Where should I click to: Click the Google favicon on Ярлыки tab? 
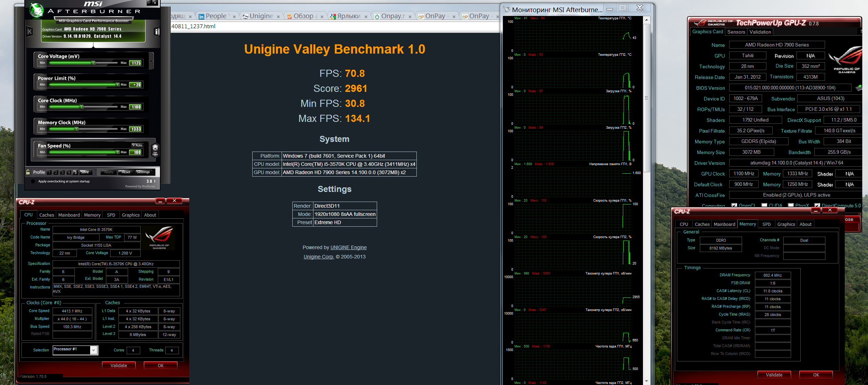click(x=333, y=16)
